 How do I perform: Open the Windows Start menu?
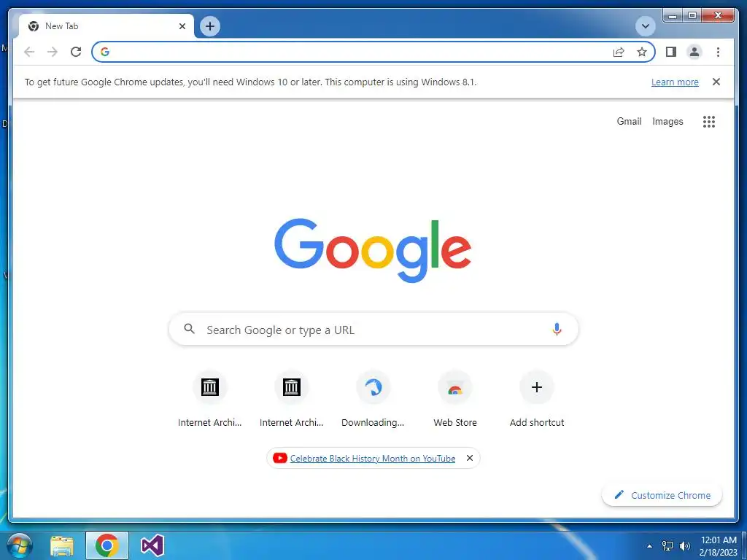(x=19, y=545)
